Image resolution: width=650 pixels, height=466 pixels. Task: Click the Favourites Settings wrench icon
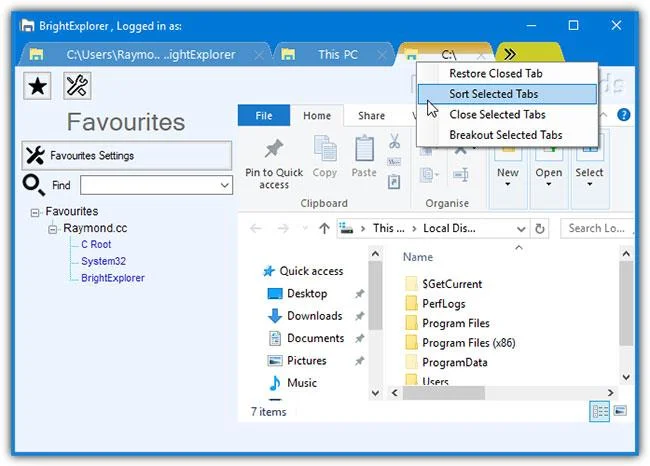click(x=35, y=155)
